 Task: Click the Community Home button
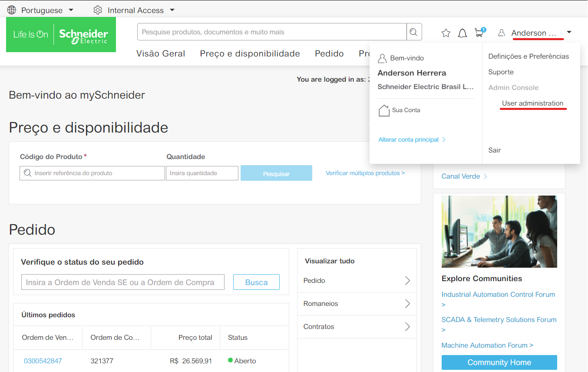tap(499, 362)
